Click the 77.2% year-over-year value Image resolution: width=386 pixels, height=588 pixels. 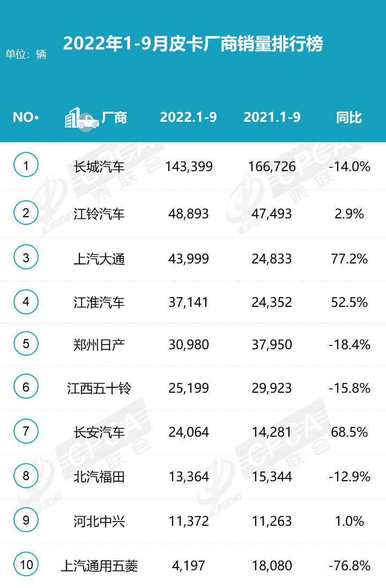[x=350, y=259]
